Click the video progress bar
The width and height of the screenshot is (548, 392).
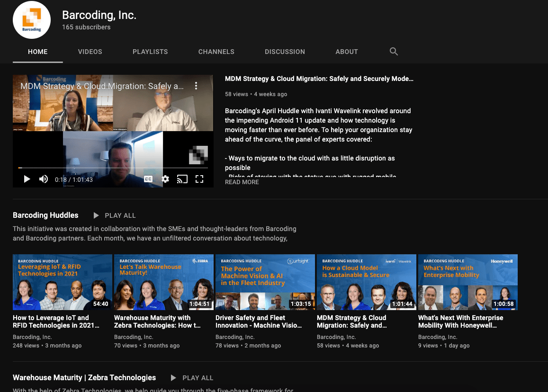pyautogui.click(x=113, y=168)
